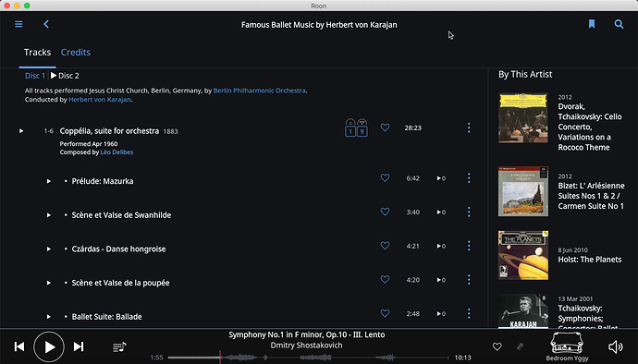Seek within the waveform progress bar
The image size is (638, 364).
tap(308, 358)
